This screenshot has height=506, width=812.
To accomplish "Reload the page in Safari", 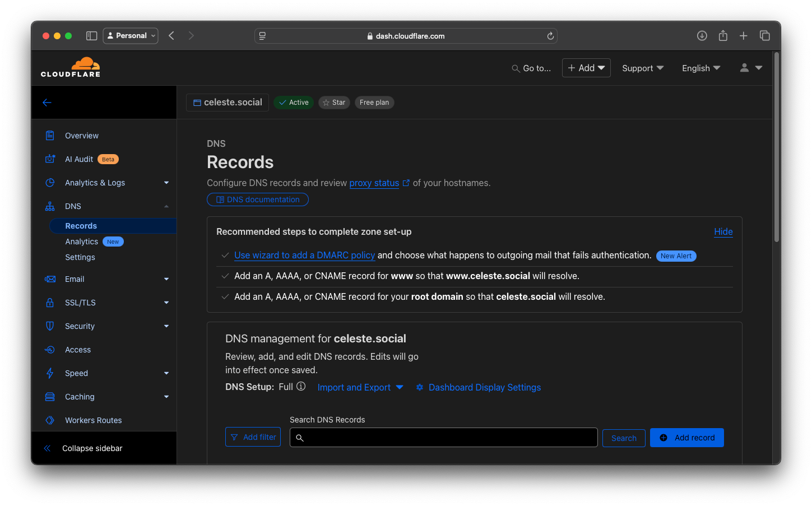I will (550, 36).
